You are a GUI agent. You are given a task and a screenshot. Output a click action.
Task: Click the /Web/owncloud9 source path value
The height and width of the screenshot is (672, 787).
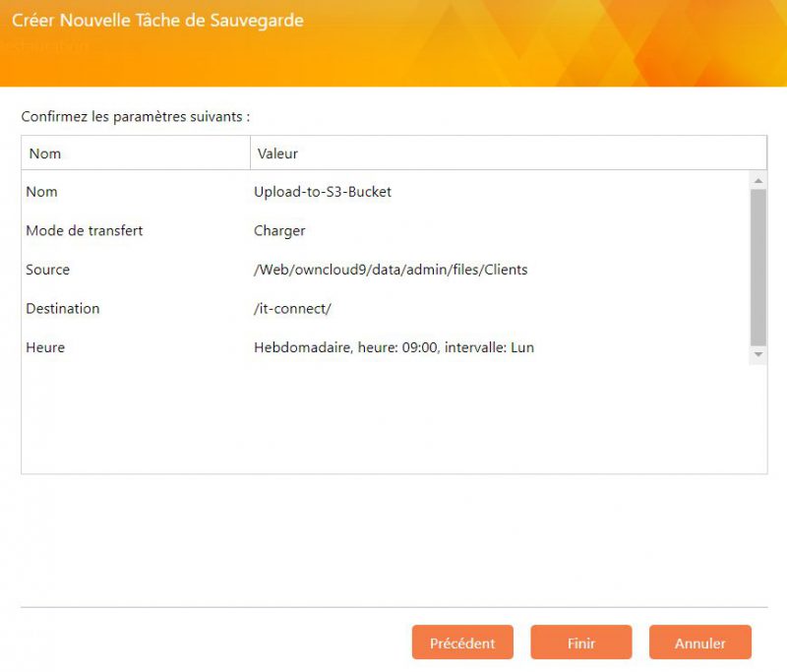(391, 270)
